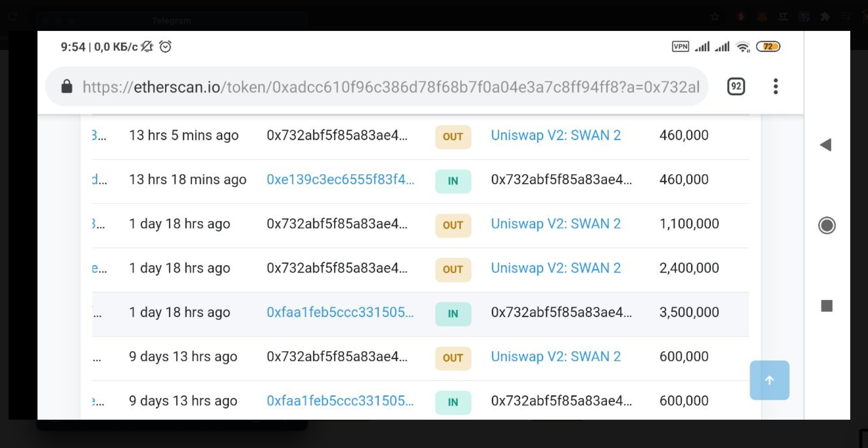The height and width of the screenshot is (448, 868).
Task: Click the alarm clock status icon
Action: click(x=165, y=46)
